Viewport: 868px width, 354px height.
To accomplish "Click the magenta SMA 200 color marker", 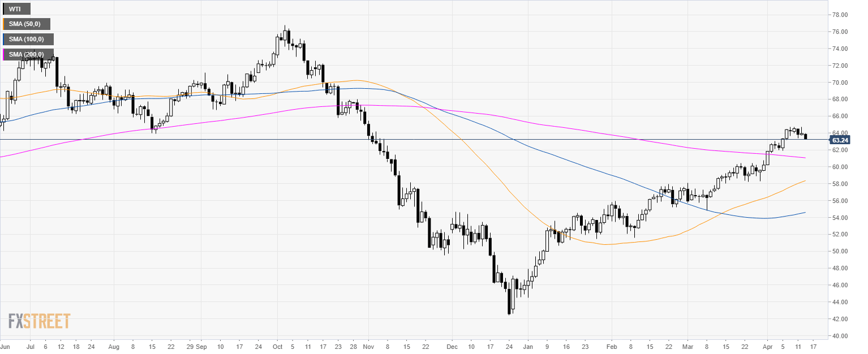I will coord(3,54).
